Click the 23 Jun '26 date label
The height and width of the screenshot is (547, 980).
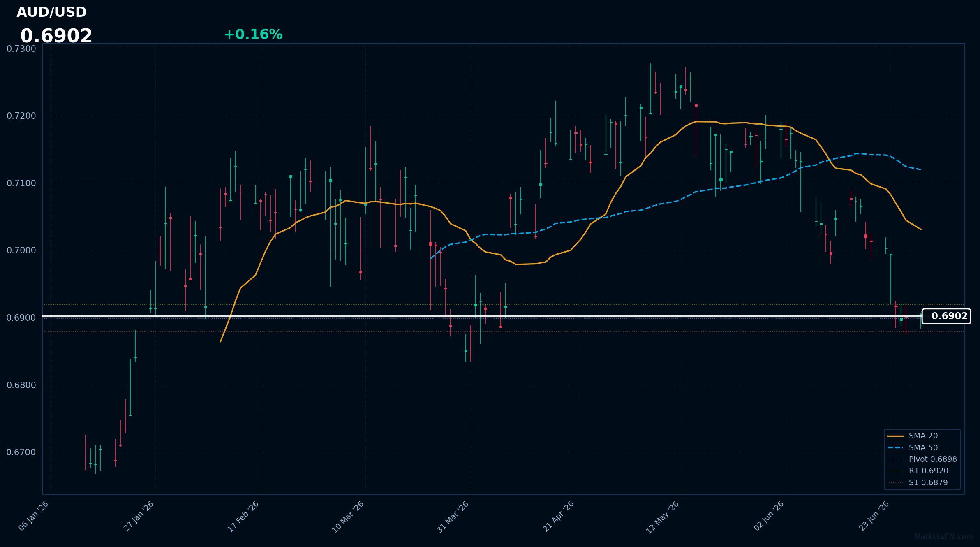874,516
